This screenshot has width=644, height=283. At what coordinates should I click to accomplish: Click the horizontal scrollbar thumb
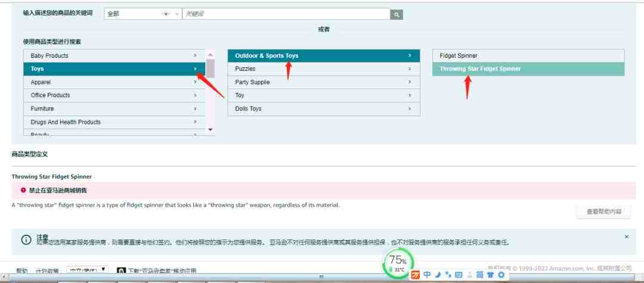[322, 277]
